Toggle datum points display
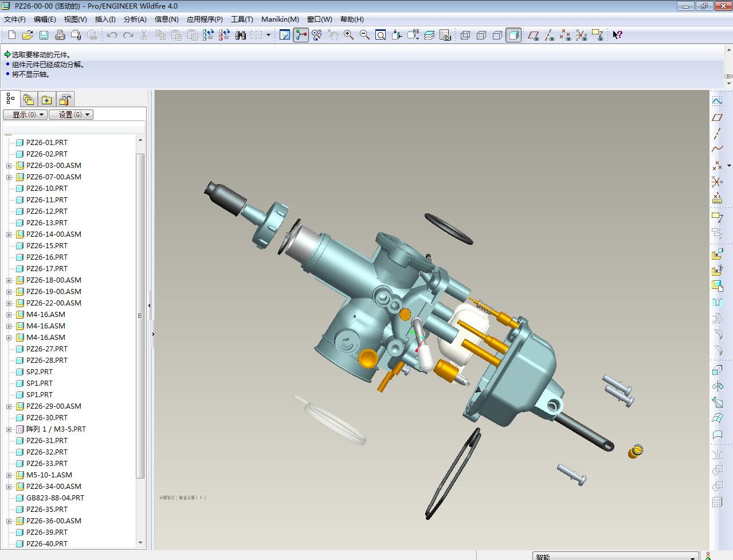The width and height of the screenshot is (733, 560). click(566, 35)
